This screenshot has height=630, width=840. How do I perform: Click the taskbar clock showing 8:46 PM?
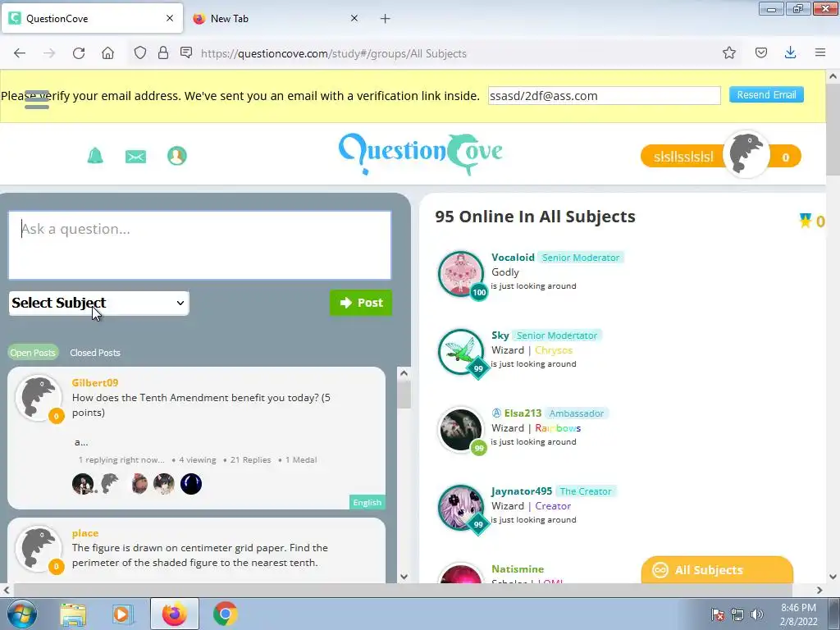pos(798,614)
